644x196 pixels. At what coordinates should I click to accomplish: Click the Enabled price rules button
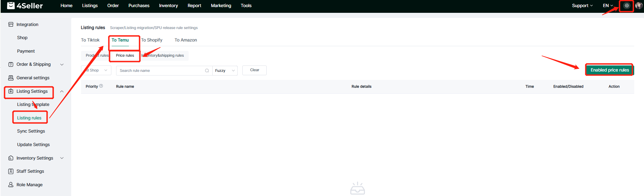[x=609, y=70]
